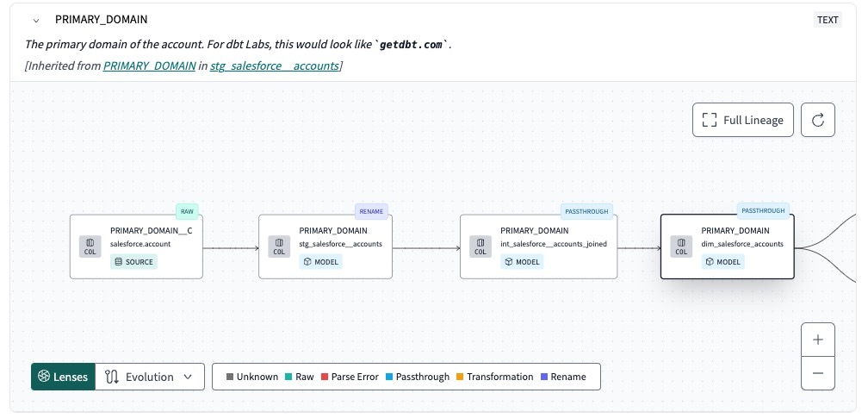Click MODEL badge on dim_salesforce_accounts node

[724, 262]
